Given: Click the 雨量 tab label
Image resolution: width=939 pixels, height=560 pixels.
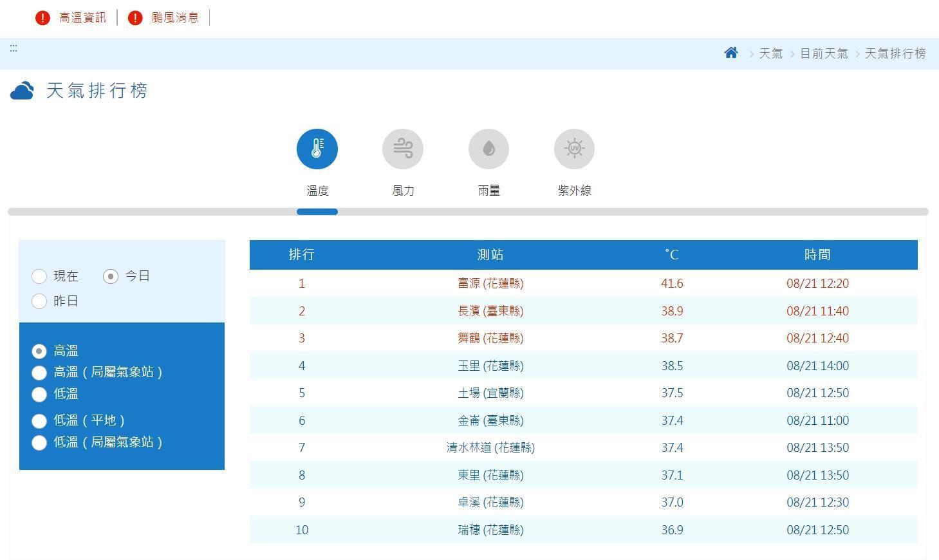Looking at the screenshot, I should 488,191.
